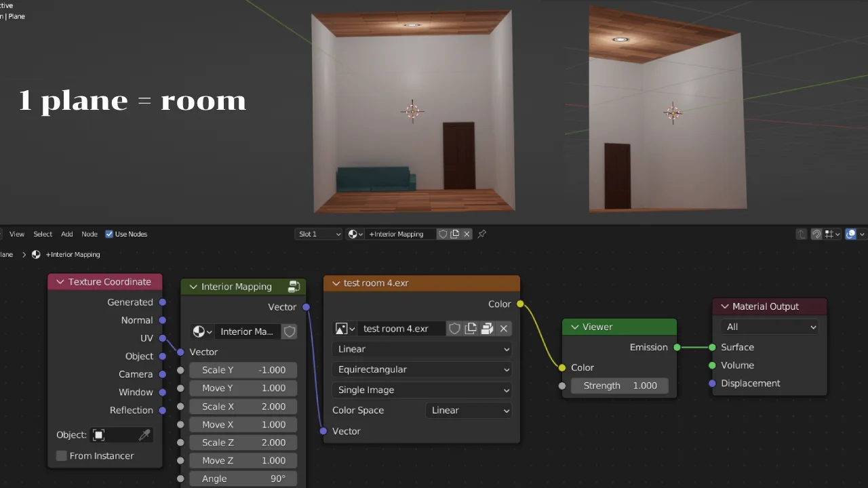Click the parent node tree arrow icon
The height and width of the screenshot is (488, 868).
coord(802,234)
